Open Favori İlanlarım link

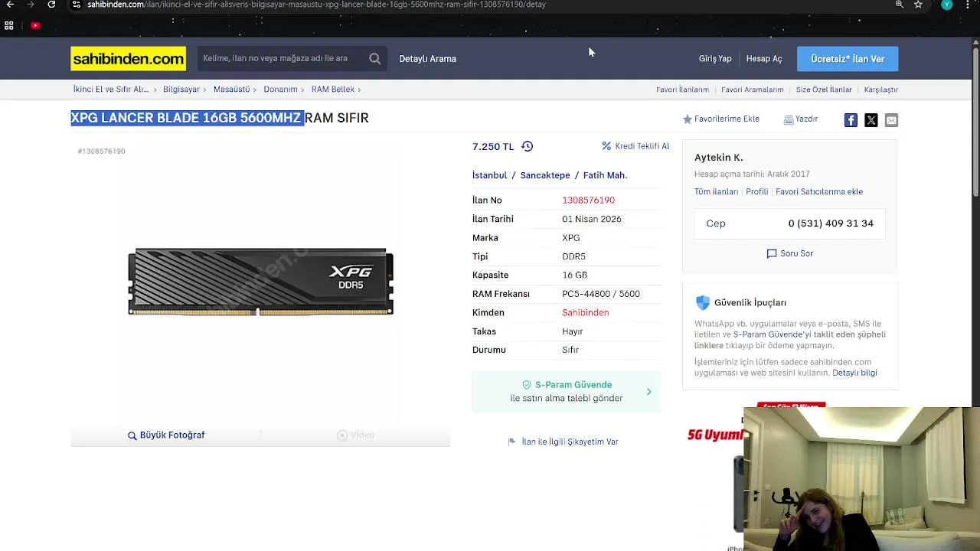tap(682, 90)
